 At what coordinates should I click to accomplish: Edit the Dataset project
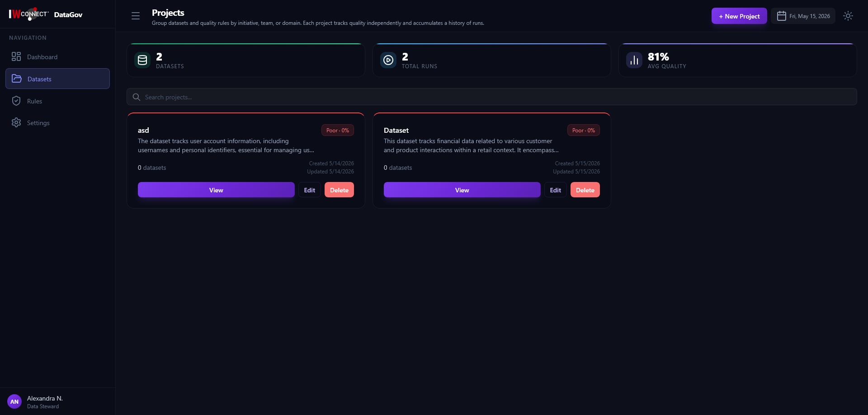point(556,190)
